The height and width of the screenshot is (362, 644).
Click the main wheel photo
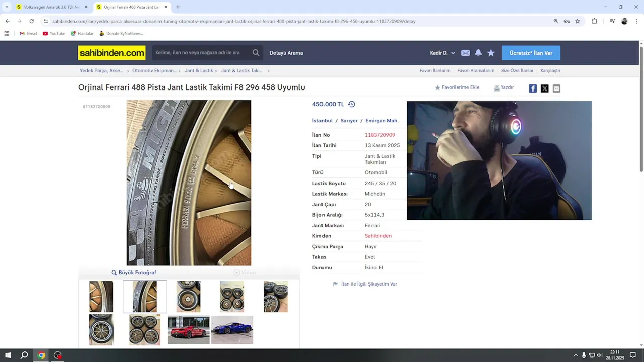189,183
